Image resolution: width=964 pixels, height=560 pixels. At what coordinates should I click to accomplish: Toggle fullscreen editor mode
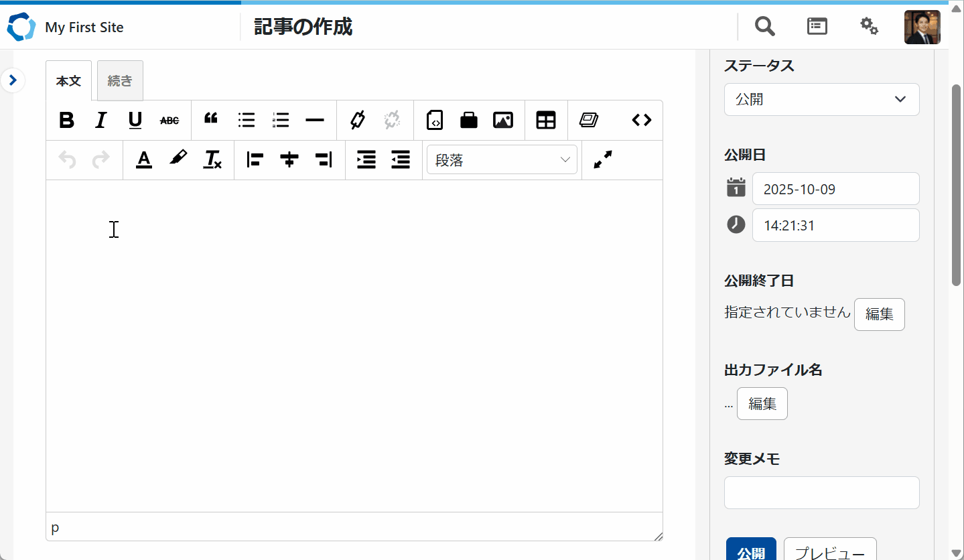(603, 159)
